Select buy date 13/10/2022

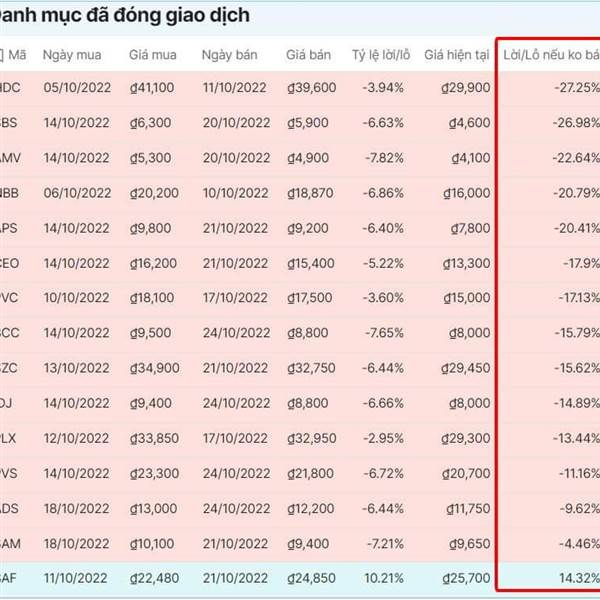tap(76, 368)
